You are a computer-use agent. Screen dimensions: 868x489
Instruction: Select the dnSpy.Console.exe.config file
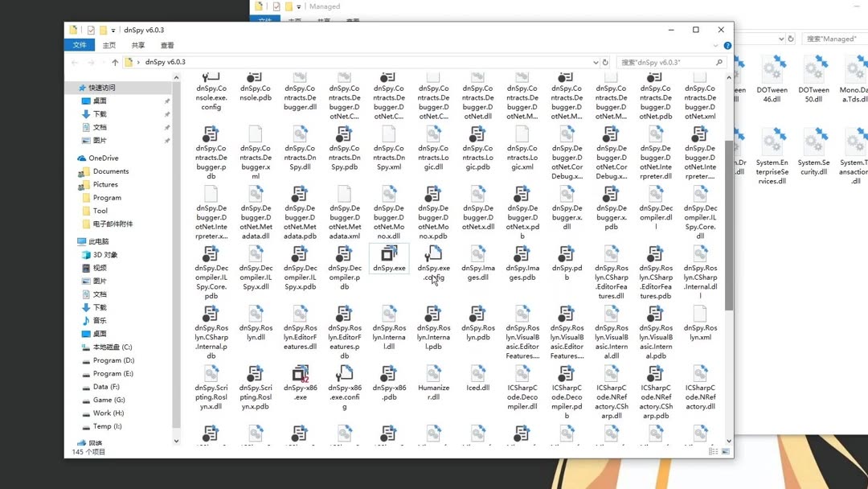(x=211, y=90)
